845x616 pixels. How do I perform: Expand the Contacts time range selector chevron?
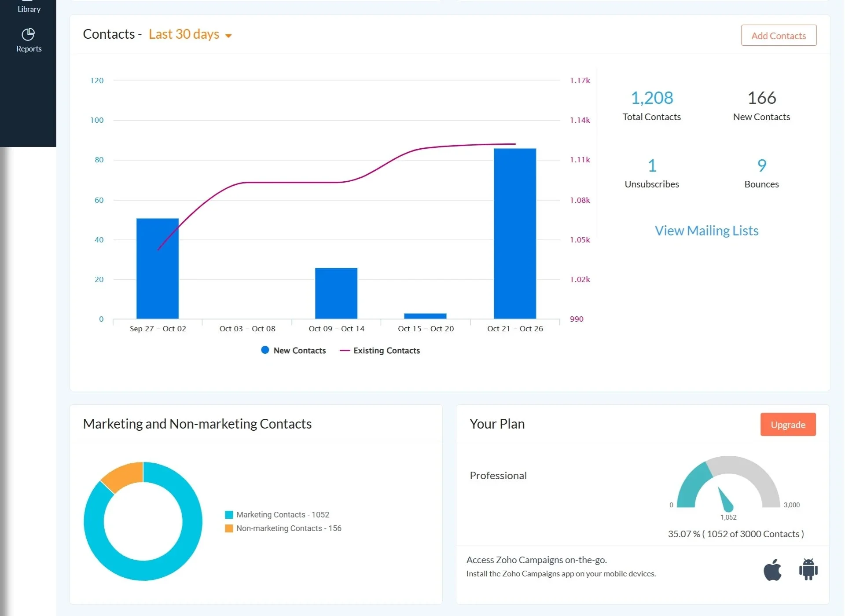[228, 36]
